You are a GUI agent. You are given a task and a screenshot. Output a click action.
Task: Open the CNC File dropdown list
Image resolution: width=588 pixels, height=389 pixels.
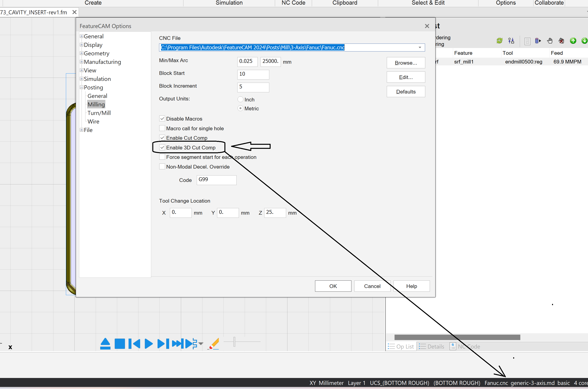pyautogui.click(x=419, y=47)
